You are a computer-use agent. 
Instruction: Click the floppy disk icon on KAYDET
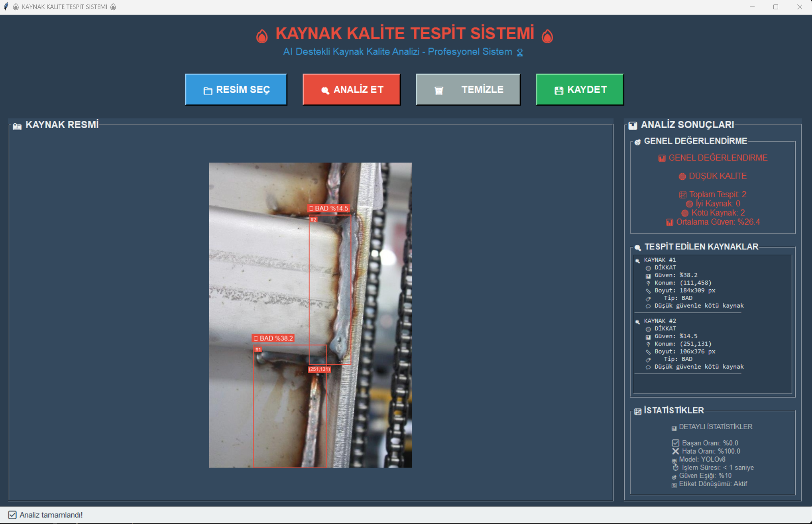[x=559, y=91]
